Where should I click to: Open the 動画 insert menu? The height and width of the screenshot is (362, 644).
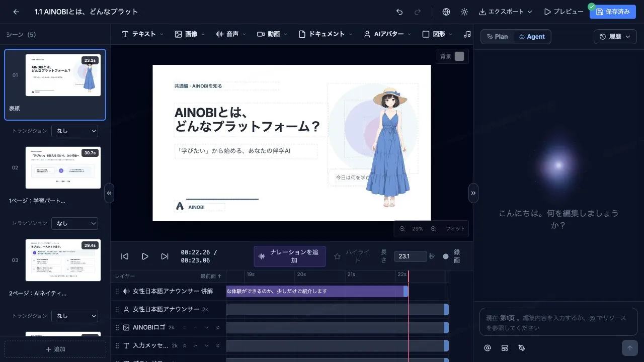(272, 34)
